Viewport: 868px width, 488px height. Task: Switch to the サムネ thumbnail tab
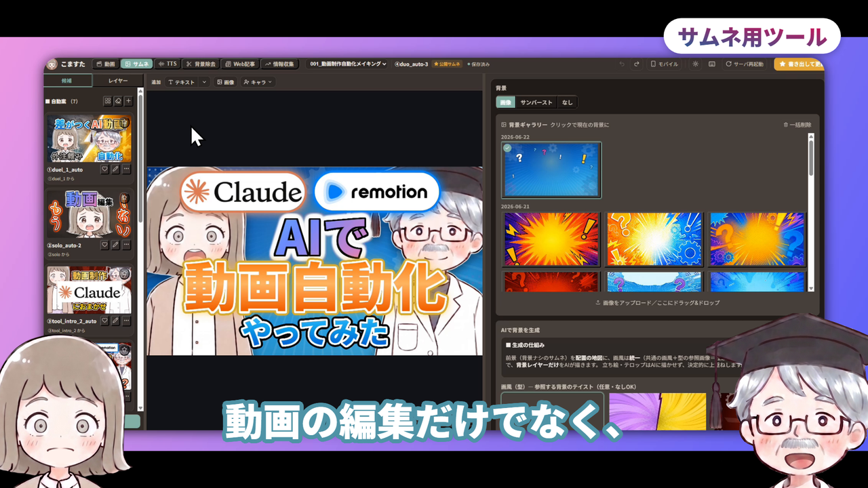[x=136, y=64]
